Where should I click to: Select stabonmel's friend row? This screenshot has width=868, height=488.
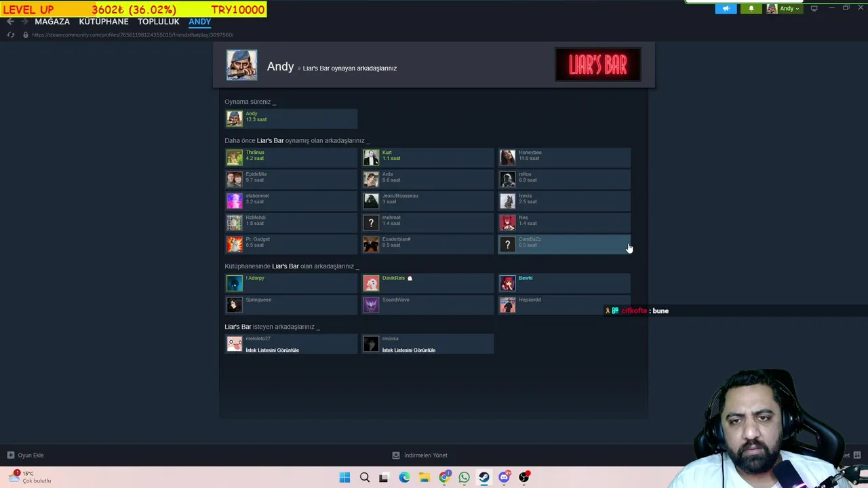tap(292, 201)
